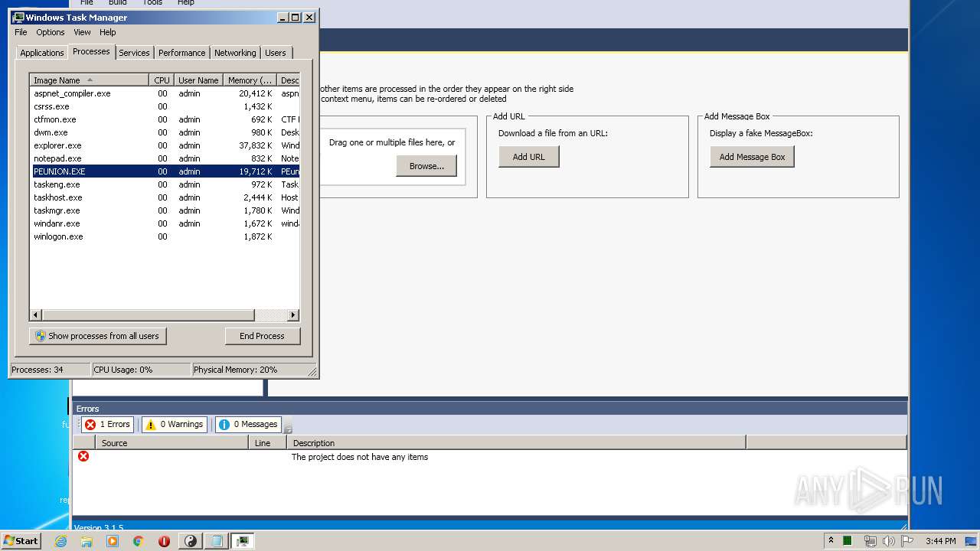Image resolution: width=980 pixels, height=551 pixels.
Task: Toggle the 1 Errors filter button
Action: click(x=108, y=424)
